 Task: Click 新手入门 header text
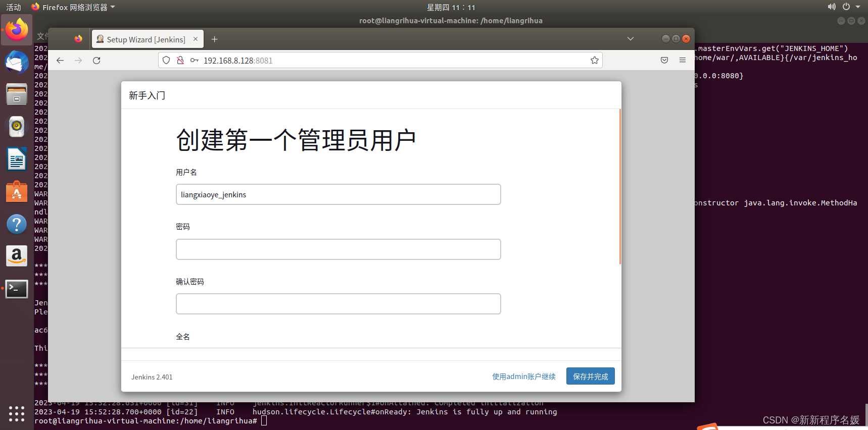[x=147, y=95]
